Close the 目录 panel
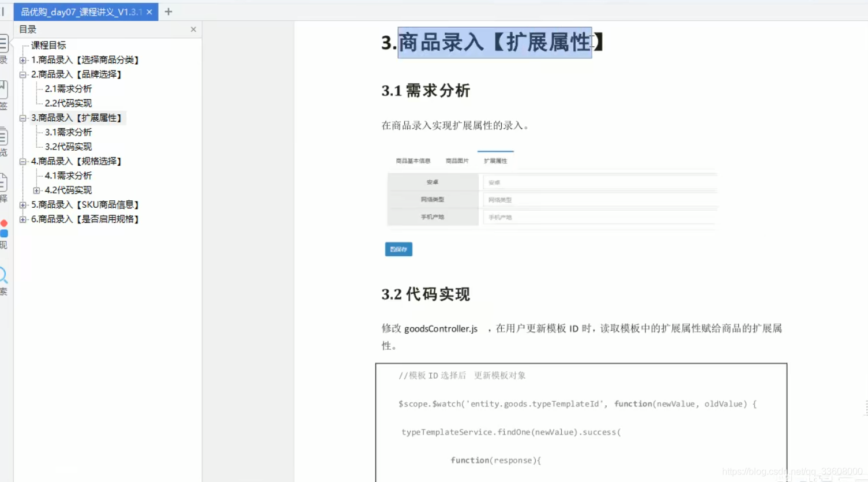 (193, 29)
